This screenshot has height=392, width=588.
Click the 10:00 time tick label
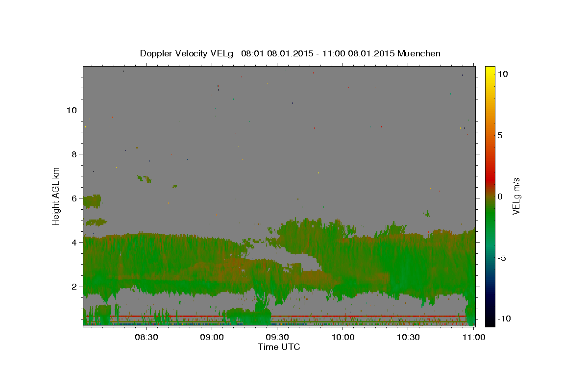[343, 337]
